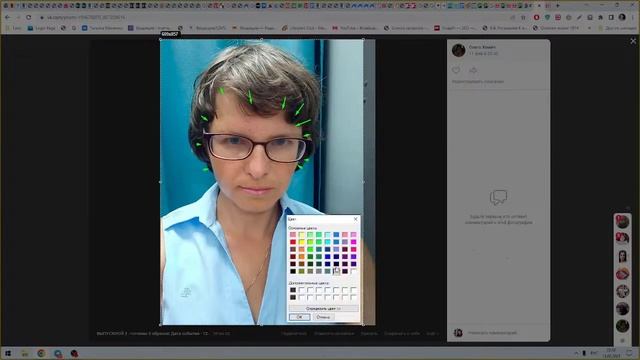Pick the bright yellow basic color swatch

pos(302,242)
